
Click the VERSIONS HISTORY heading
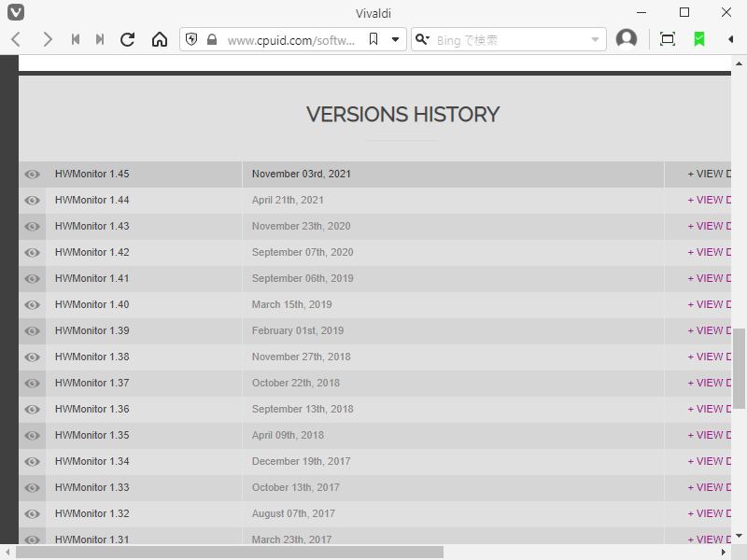402,114
